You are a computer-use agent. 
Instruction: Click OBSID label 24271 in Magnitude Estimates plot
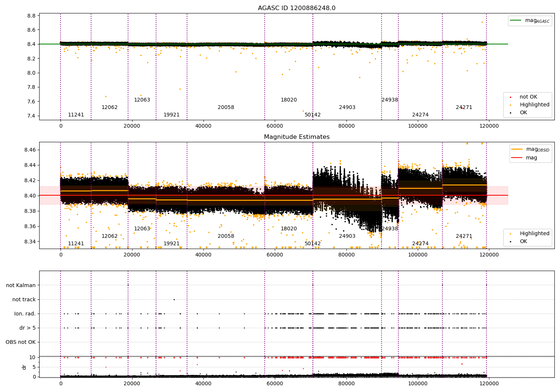464,236
